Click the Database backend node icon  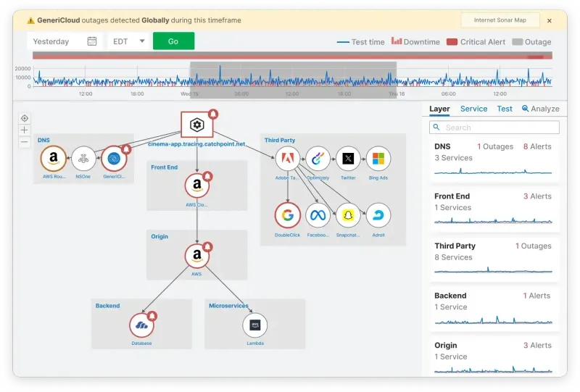[142, 325]
